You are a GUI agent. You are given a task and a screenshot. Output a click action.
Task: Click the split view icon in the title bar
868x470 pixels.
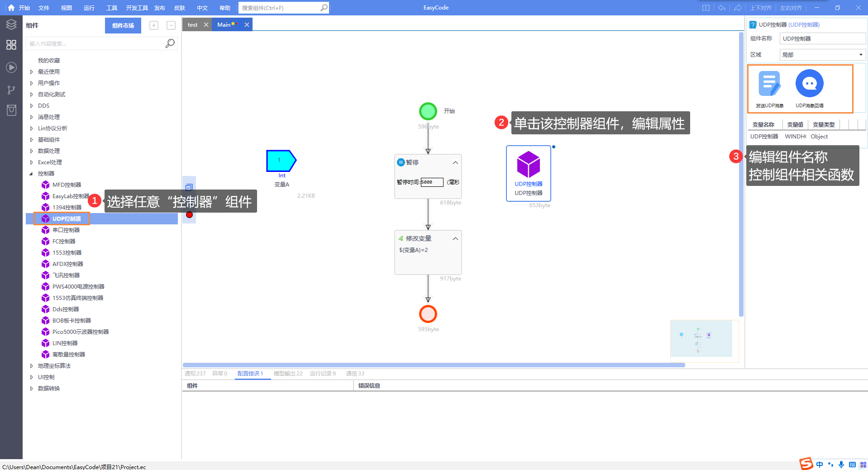(706, 8)
